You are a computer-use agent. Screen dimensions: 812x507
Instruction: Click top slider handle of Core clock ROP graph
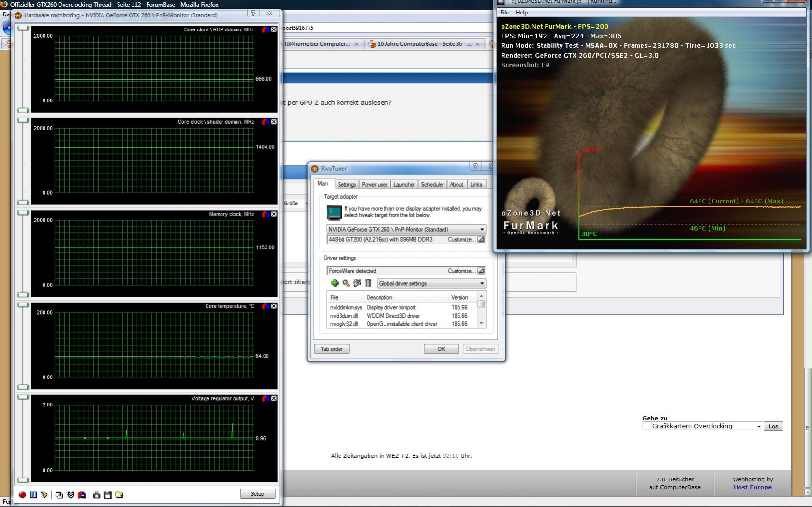pos(23,28)
